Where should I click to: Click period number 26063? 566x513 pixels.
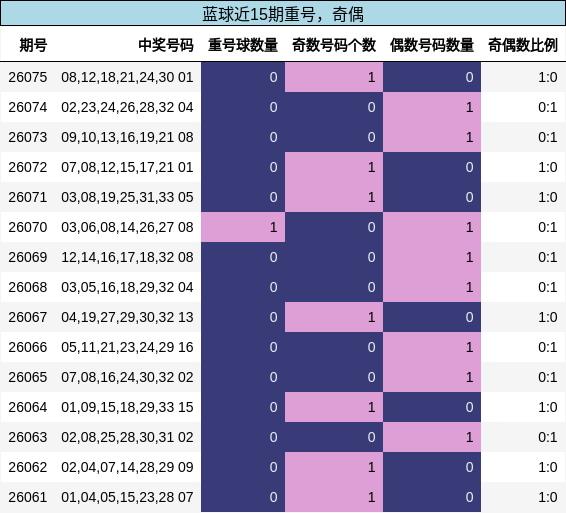pos(28,437)
